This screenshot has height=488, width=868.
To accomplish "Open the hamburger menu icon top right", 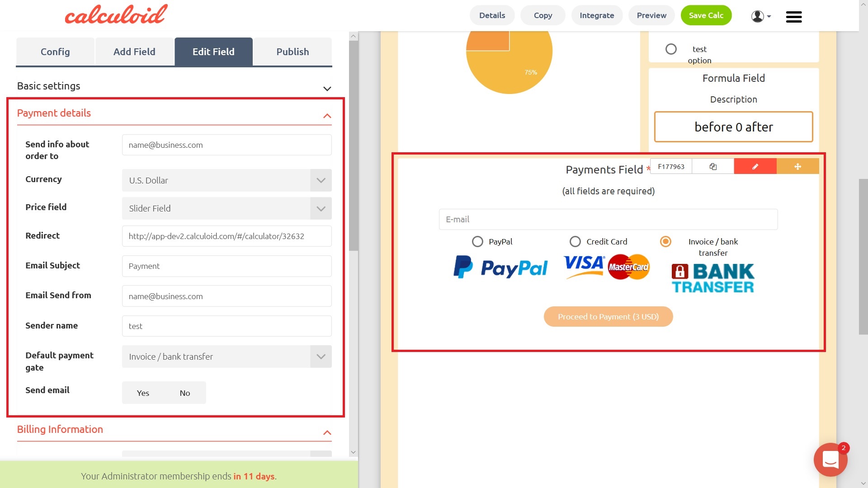I will 793,15.
